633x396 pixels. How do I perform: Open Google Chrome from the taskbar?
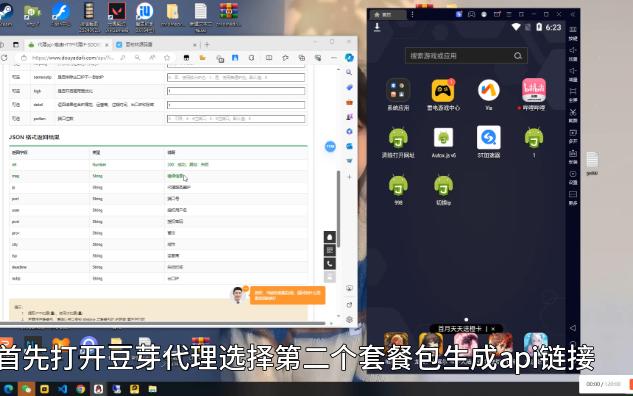pyautogui.click(x=80, y=389)
